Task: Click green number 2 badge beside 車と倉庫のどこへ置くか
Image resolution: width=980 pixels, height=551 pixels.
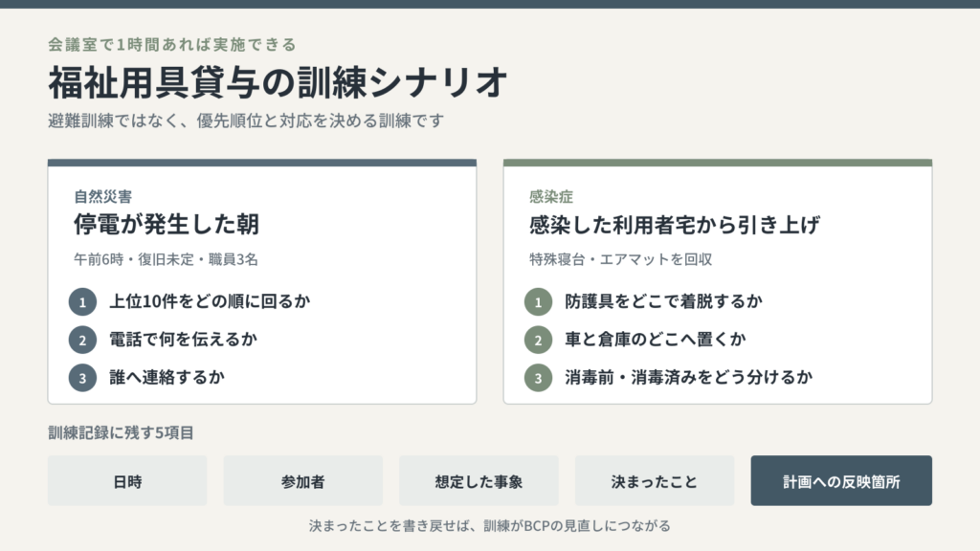Action: tap(538, 341)
